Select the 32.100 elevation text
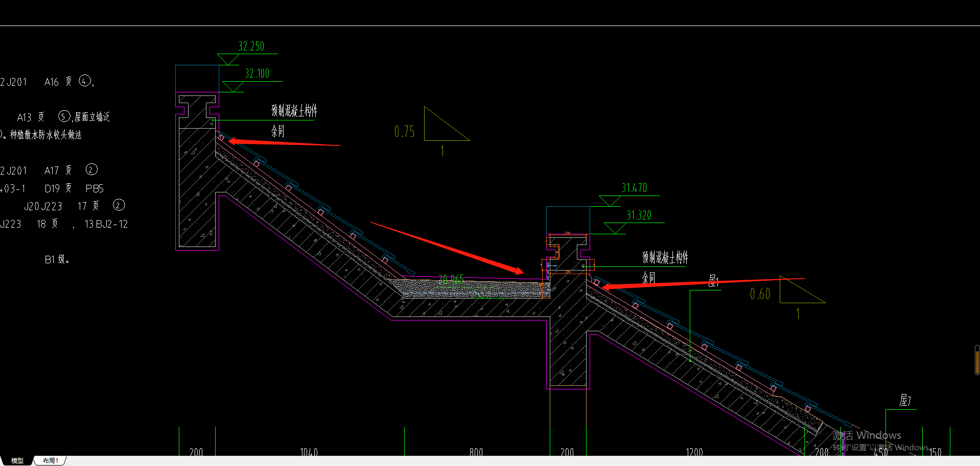 [x=256, y=73]
